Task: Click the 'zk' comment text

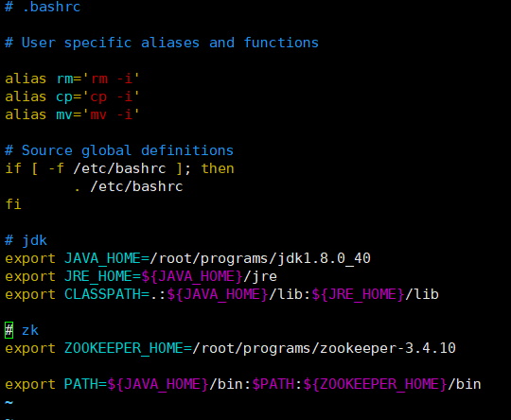Action: point(30,330)
